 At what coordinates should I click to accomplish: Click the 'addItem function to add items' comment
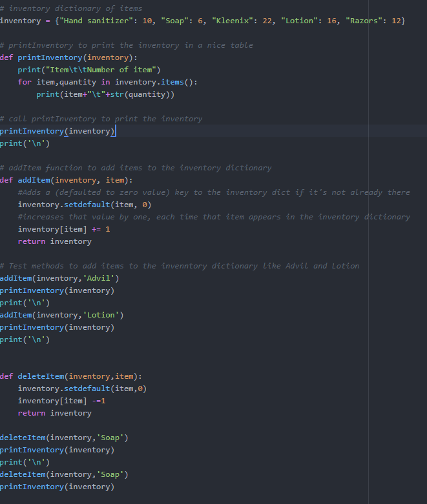136,168
